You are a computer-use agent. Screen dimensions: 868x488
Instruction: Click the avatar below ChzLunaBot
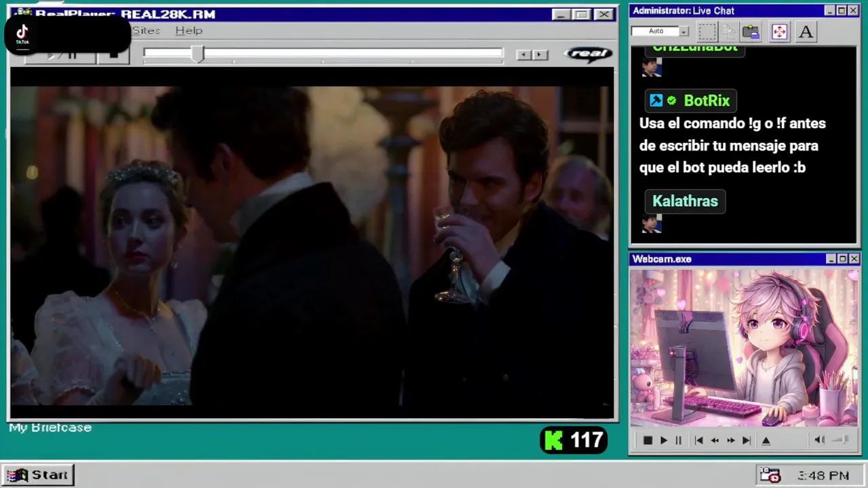tap(652, 67)
